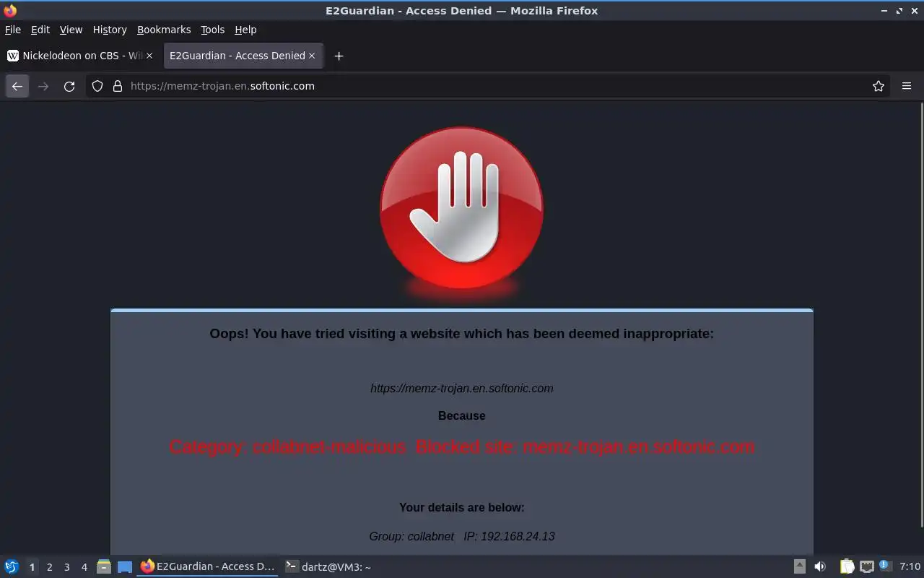The image size is (924, 578).
Task: Switch to workspace 4
Action: point(84,567)
